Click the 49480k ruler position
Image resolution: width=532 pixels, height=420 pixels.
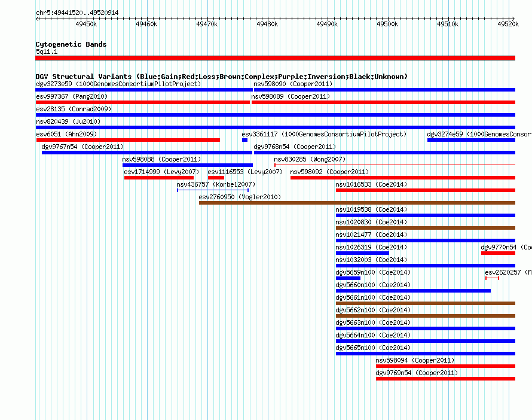pyautogui.click(x=267, y=24)
